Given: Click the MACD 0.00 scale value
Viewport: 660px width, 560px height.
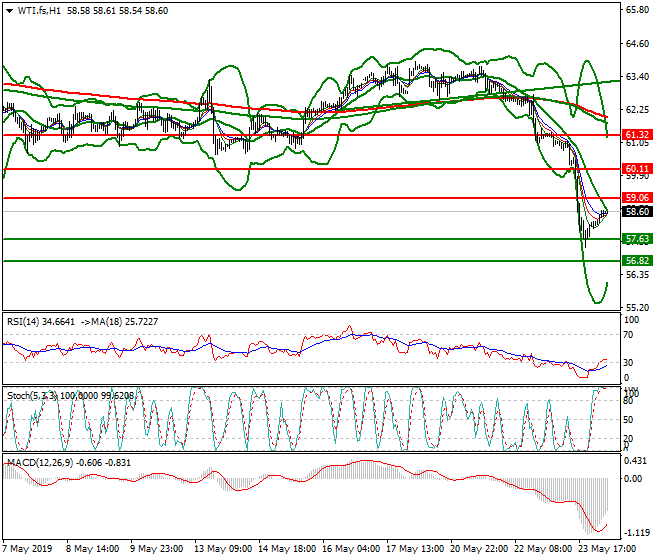Looking at the screenshot, I should coord(633,479).
